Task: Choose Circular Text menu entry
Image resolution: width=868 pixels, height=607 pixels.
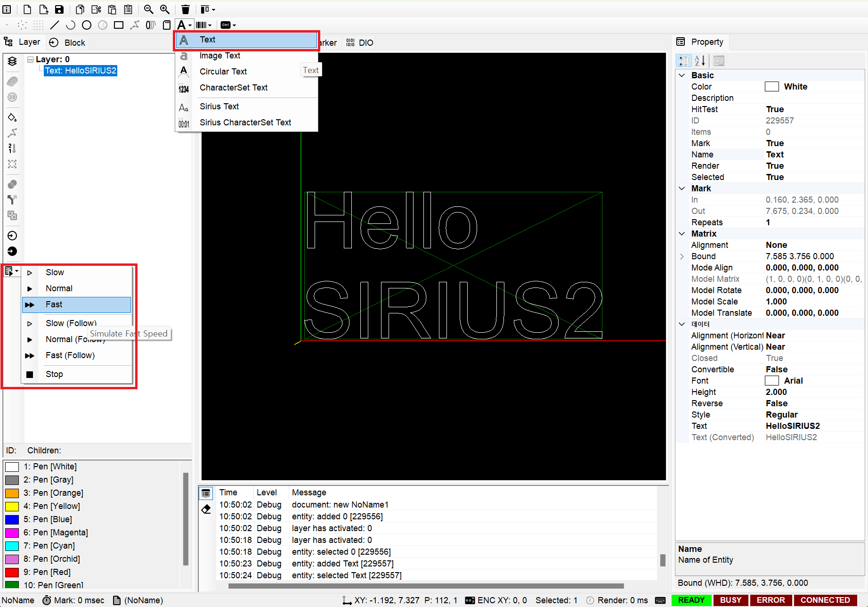Action: (x=247, y=72)
